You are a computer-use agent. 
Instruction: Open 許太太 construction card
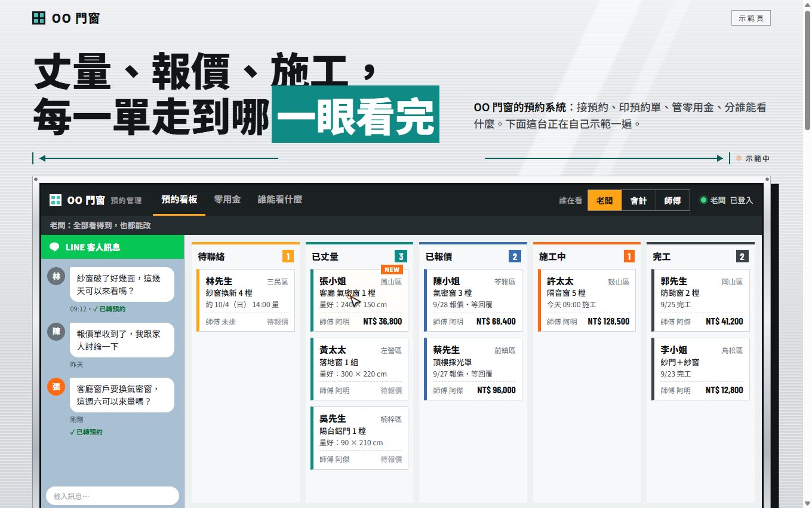(x=587, y=301)
